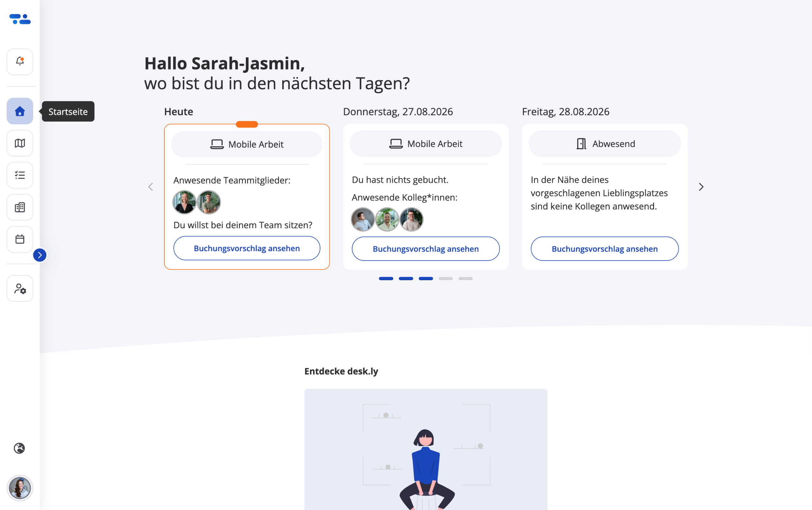Expand the sidebar with blue chevron
Image resolution: width=812 pixels, height=510 pixels.
(40, 255)
